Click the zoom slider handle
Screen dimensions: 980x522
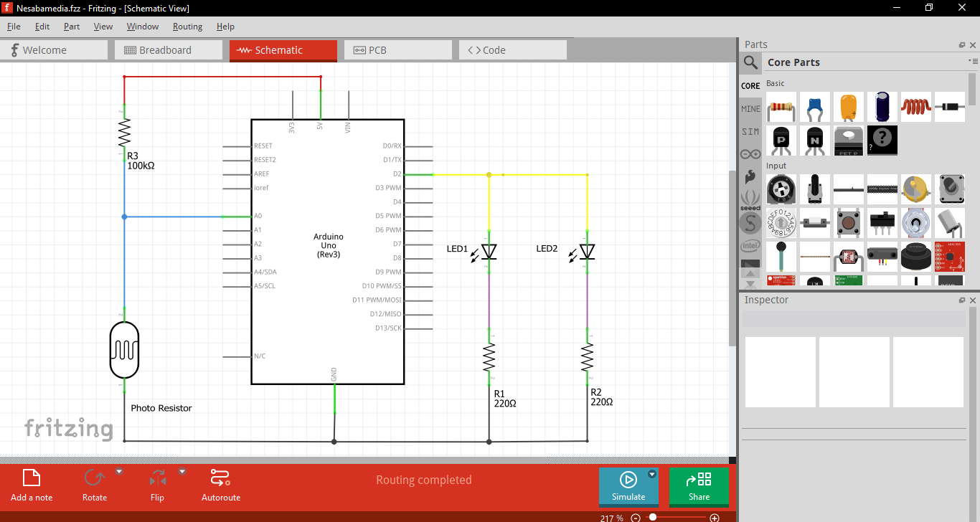[x=653, y=517]
